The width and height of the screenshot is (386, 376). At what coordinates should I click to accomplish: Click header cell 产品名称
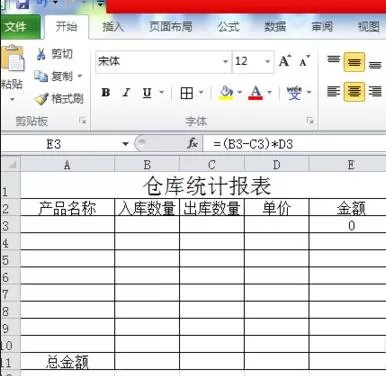click(x=67, y=208)
